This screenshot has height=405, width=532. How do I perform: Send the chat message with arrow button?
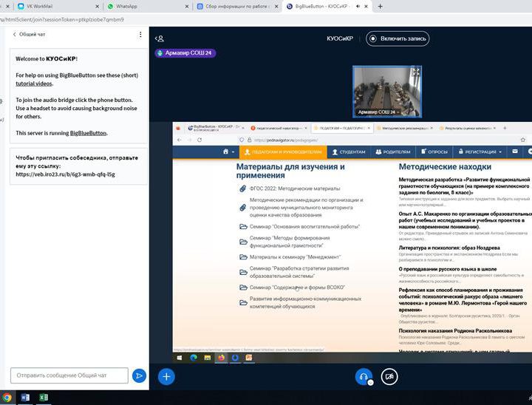139,375
